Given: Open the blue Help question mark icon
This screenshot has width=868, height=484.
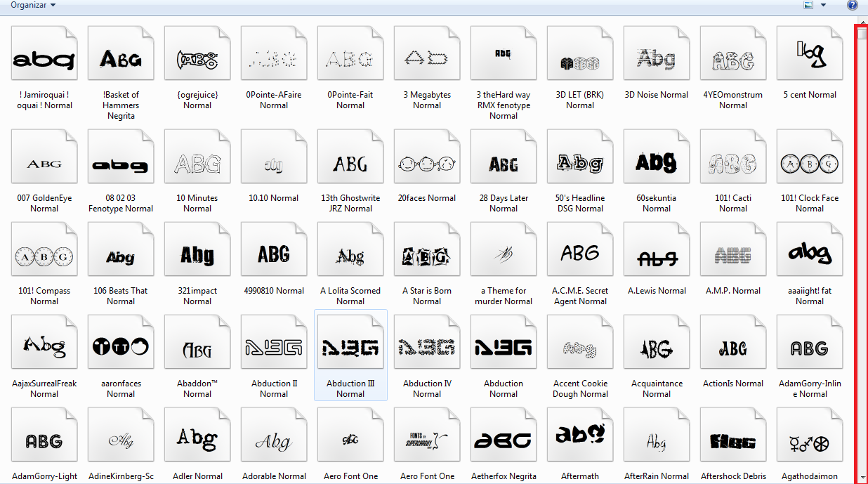Looking at the screenshot, I should tap(852, 5).
